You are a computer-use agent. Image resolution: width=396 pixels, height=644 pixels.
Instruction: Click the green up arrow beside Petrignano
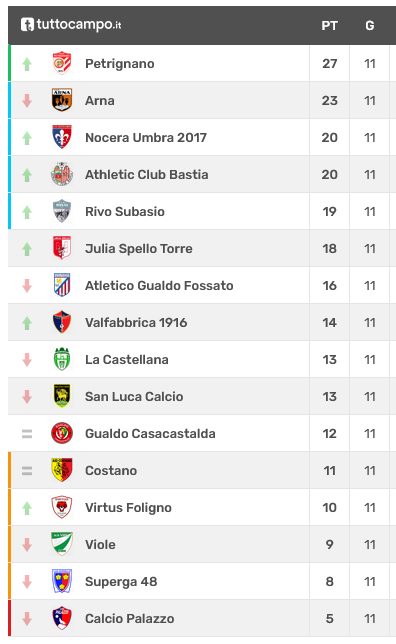click(27, 64)
